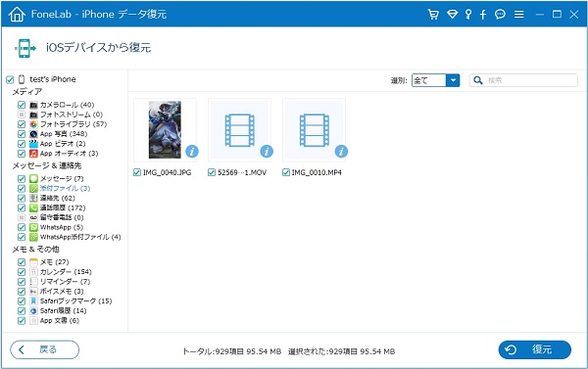Image resolution: width=588 pixels, height=369 pixels.
Task: Click the 戻る back button
Action: click(45, 349)
